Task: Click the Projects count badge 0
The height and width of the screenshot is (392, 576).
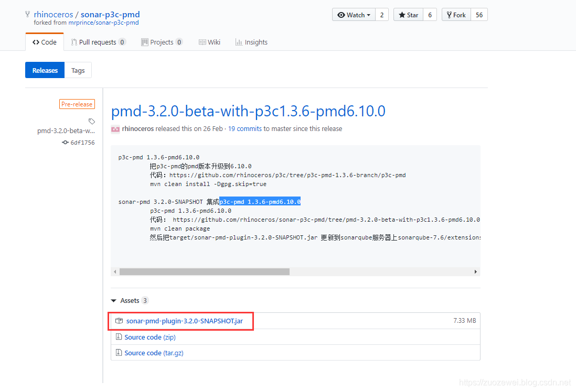Action: pos(179,42)
